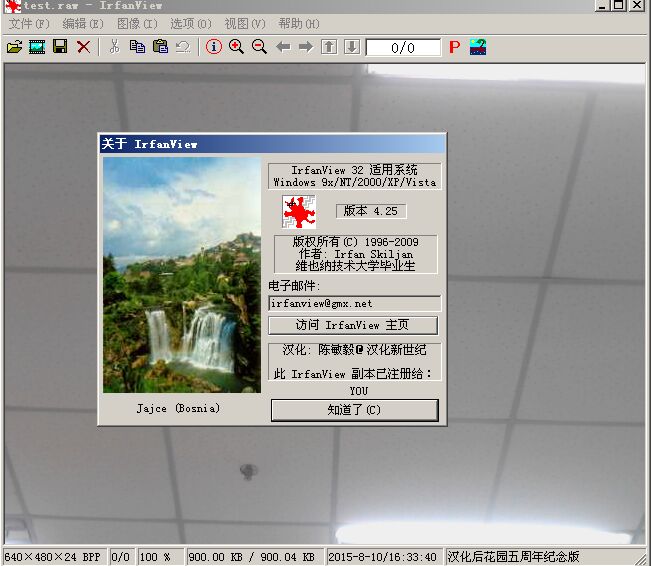The image size is (651, 566).
Task: Click the 汉化后花园五周年纪念版 status text
Action: tap(513, 556)
